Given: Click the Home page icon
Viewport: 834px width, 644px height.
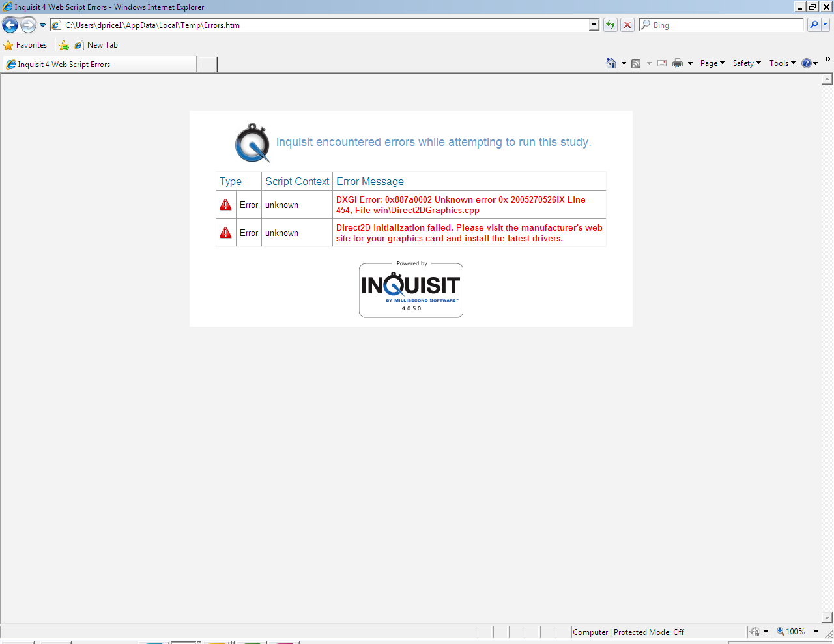Looking at the screenshot, I should click(x=611, y=63).
